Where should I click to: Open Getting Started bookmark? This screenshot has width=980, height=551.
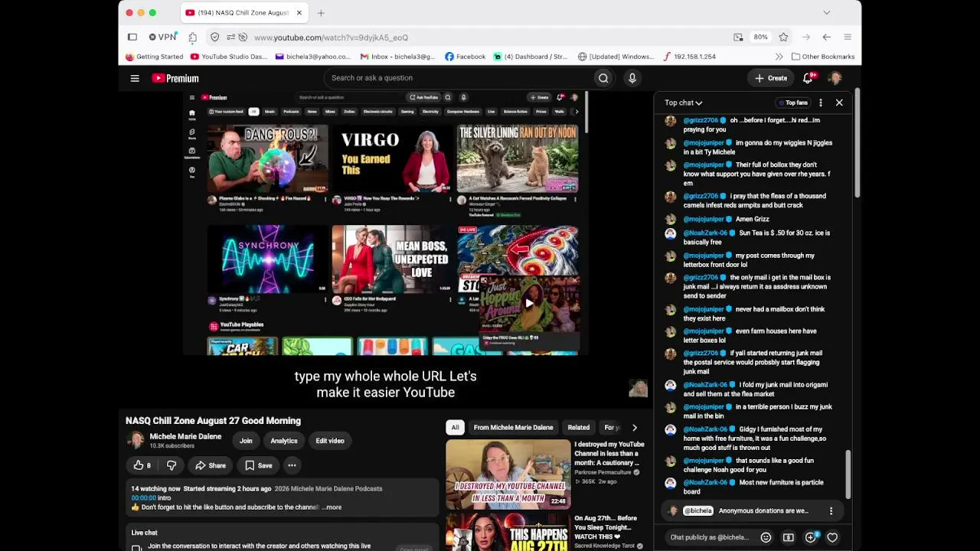155,57
